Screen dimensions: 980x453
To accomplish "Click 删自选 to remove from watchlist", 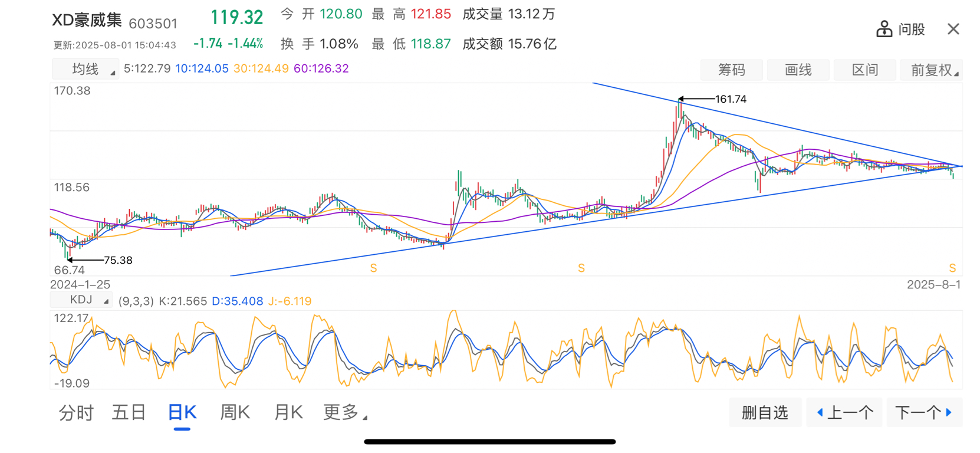I will 765,412.
